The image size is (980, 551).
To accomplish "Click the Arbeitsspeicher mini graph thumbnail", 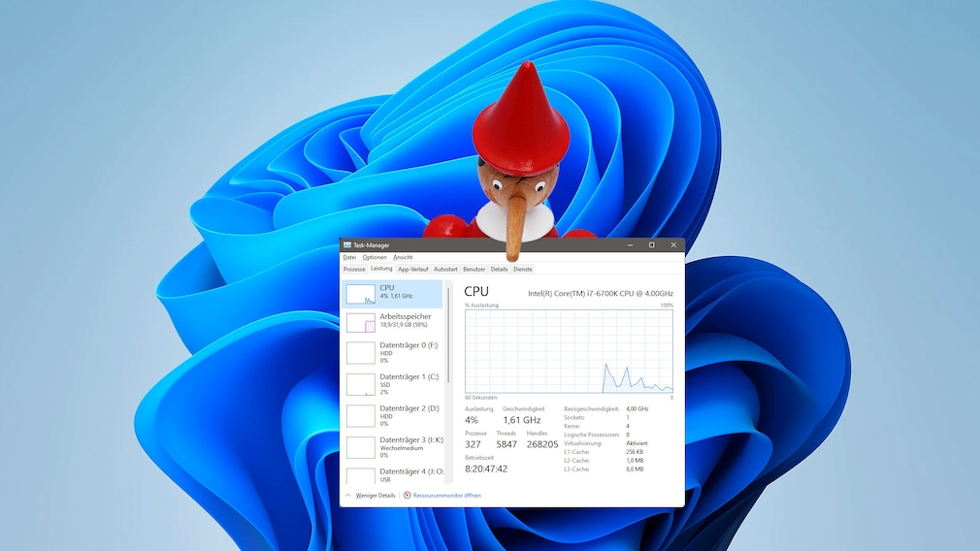I will pyautogui.click(x=361, y=323).
